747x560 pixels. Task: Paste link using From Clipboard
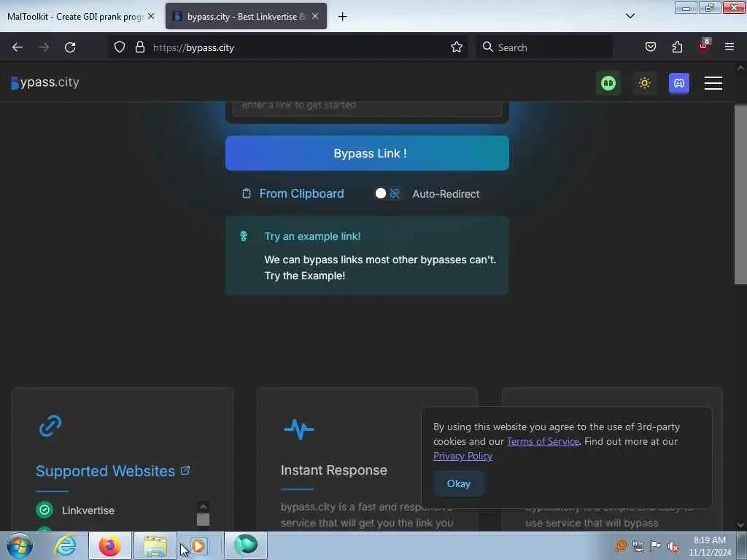pos(293,193)
